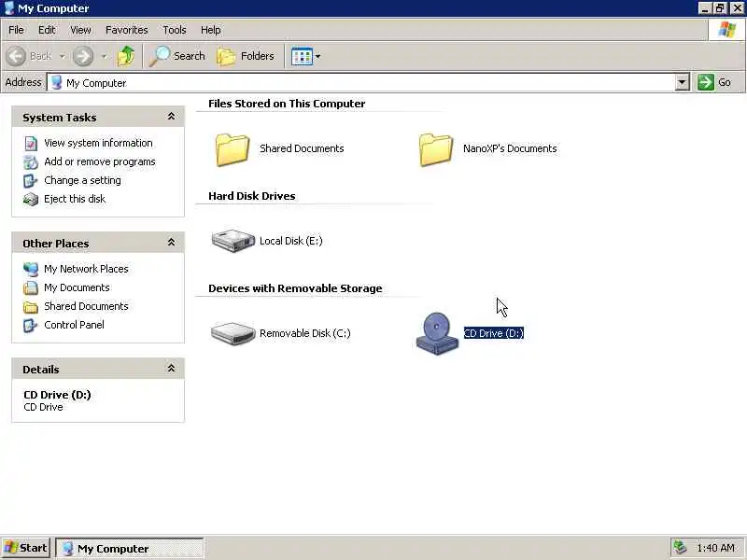Click the 1:40 AM clock
This screenshot has height=560, width=747.
click(x=715, y=548)
